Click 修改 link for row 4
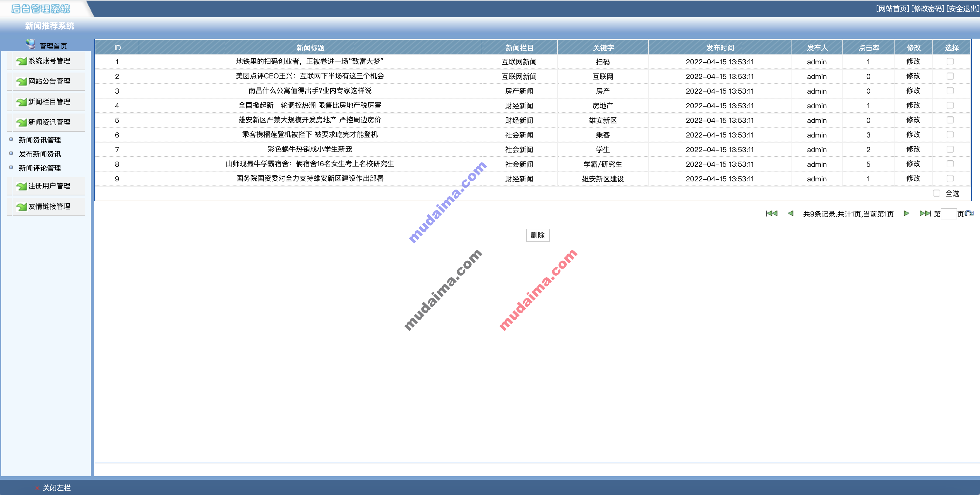980x495 pixels. coord(913,105)
